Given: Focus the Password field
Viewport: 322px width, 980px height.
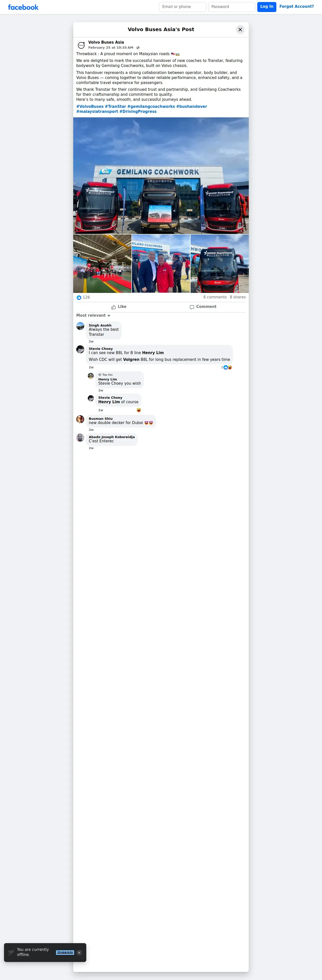Looking at the screenshot, I should (x=231, y=7).
